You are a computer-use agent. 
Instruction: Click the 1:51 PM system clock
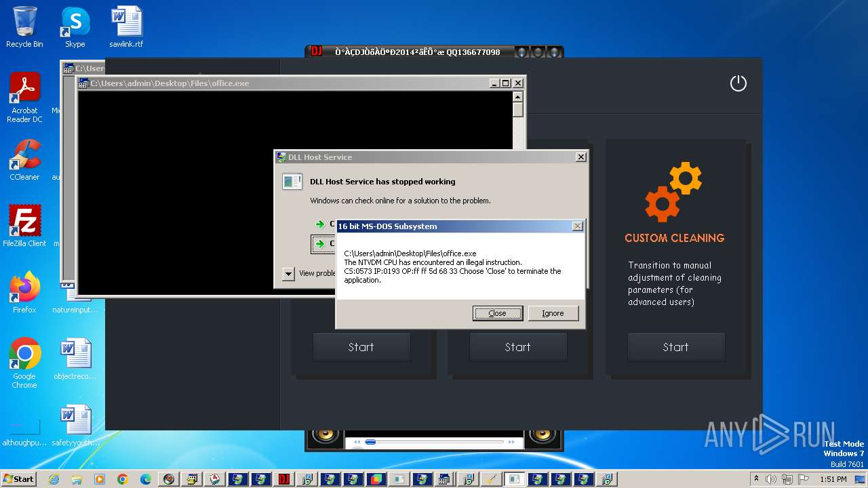pyautogui.click(x=833, y=479)
